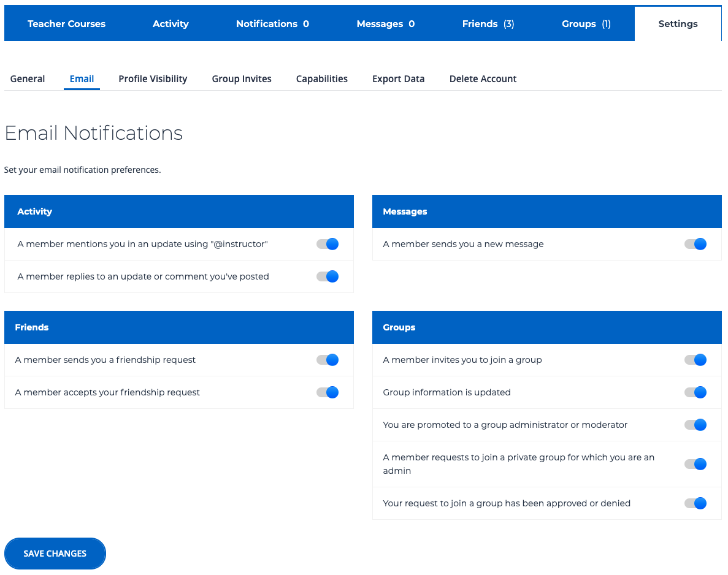Viewport: 728px width, 575px height.
Task: Select the Groups (1) tab
Action: (586, 24)
